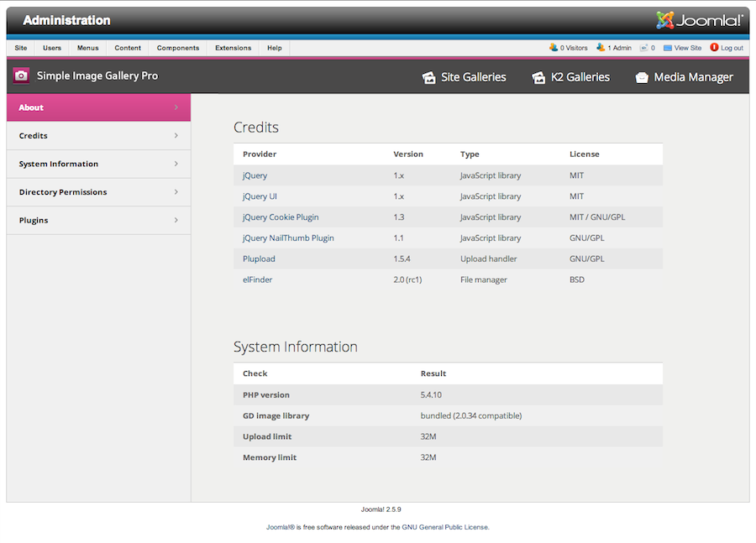The image size is (756, 543).
Task: Expand the About sidebar chevron
Action: pos(176,107)
